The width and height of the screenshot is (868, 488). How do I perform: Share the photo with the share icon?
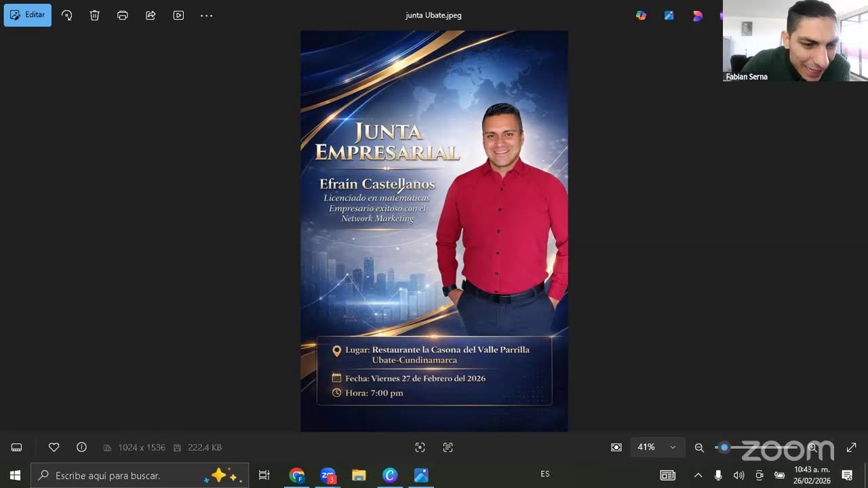151,15
